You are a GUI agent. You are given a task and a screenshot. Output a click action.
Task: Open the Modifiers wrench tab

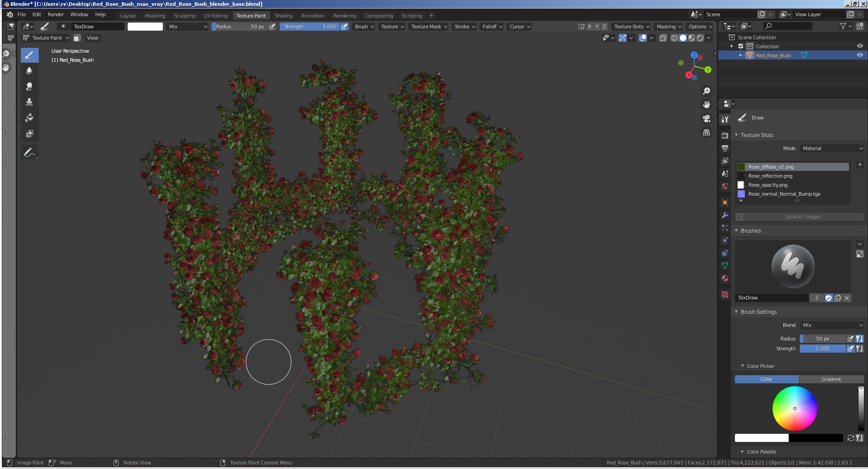tap(725, 215)
